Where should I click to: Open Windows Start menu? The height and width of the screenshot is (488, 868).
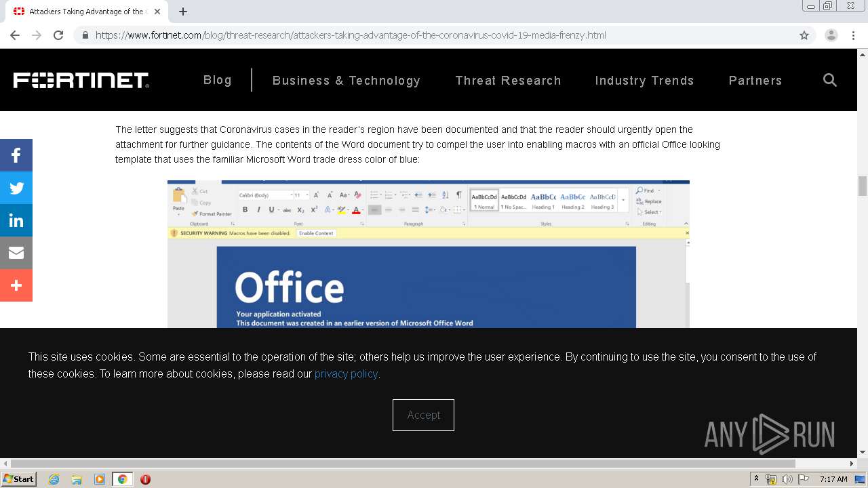coord(18,479)
